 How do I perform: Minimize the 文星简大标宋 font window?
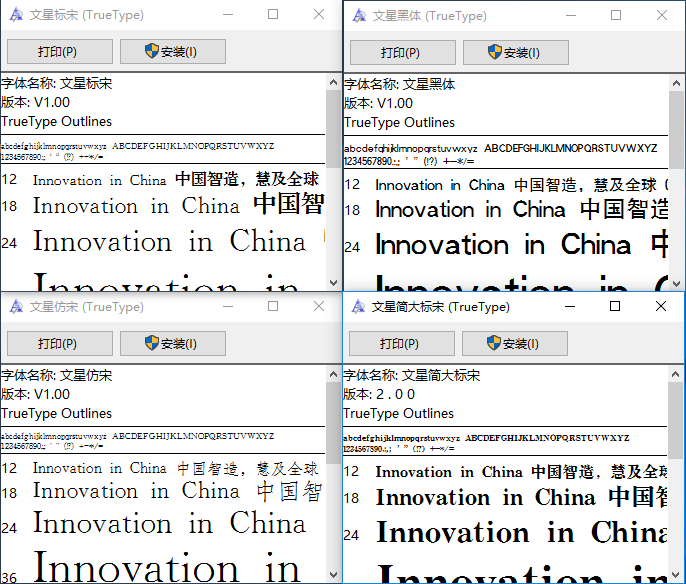tap(570, 306)
